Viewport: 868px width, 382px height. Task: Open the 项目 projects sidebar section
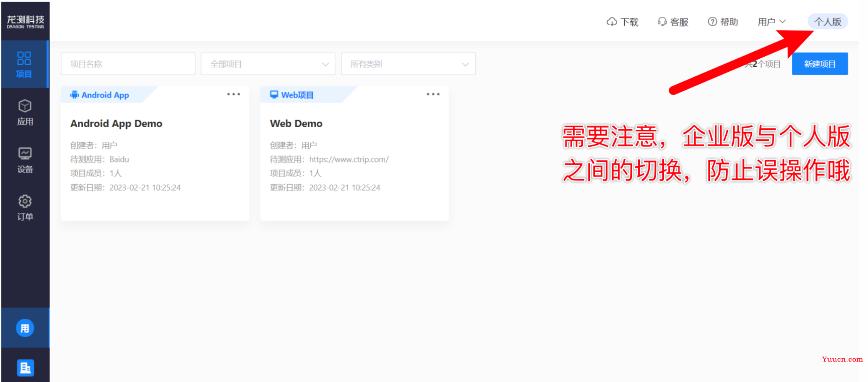point(24,65)
